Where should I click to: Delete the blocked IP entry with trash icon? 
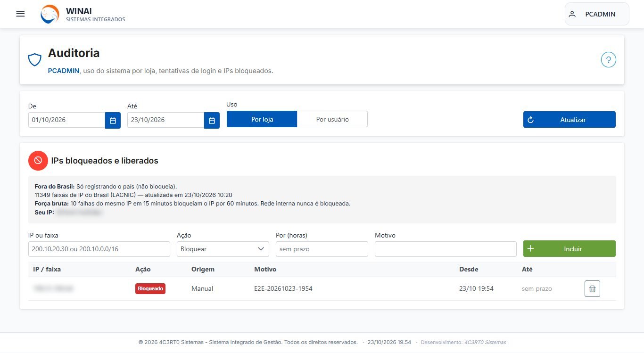(x=593, y=288)
